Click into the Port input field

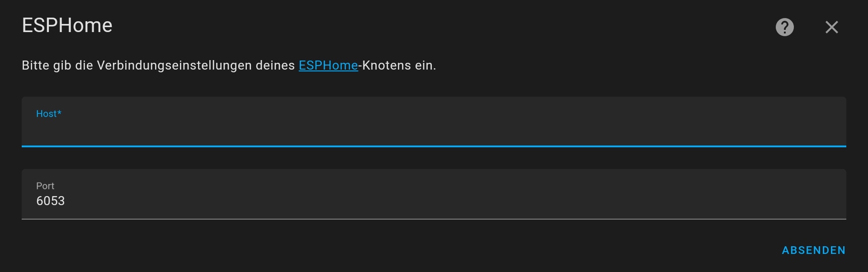434,201
